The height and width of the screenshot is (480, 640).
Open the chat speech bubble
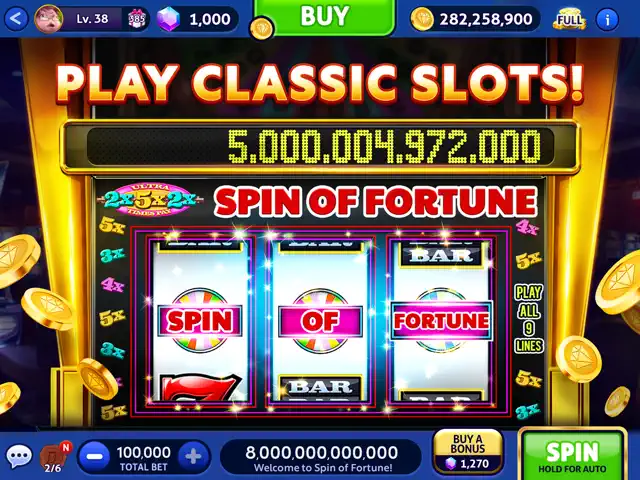click(x=19, y=456)
